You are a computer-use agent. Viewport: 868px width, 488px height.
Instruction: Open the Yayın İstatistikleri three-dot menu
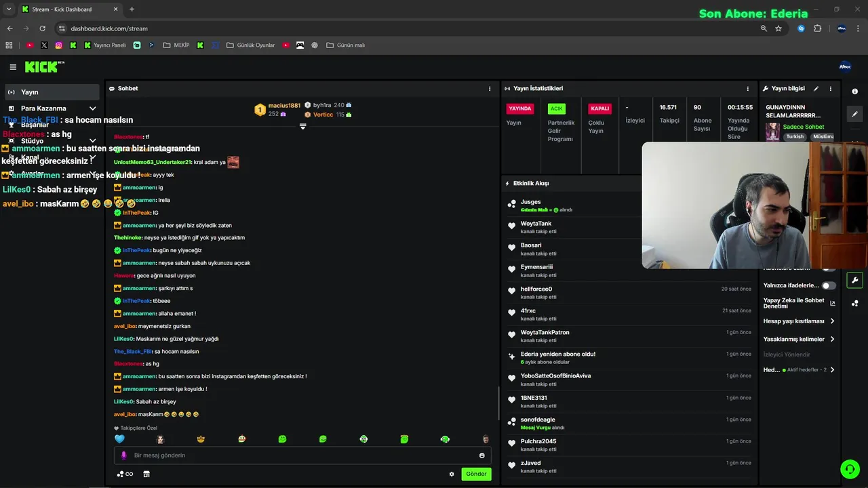748,88
